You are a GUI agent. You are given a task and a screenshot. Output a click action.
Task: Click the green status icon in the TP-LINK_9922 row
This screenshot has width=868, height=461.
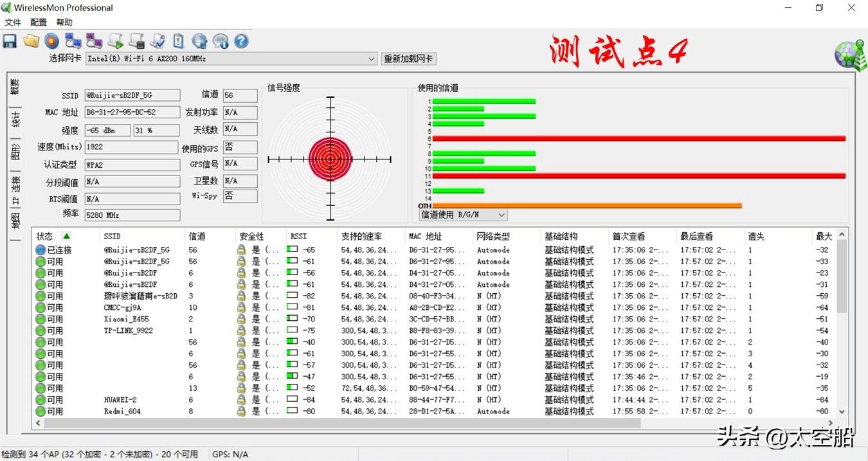[41, 331]
